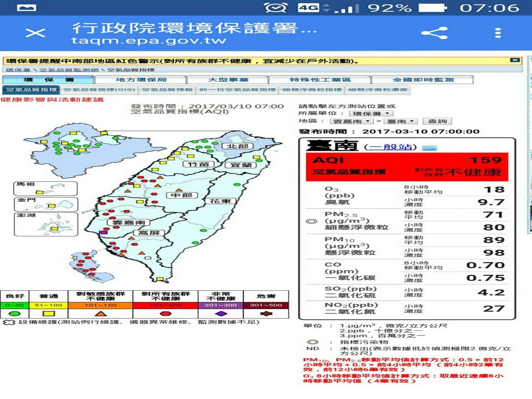Select the 宜蘭 region label on map
532x399 pixels.
pyautogui.click(x=241, y=165)
